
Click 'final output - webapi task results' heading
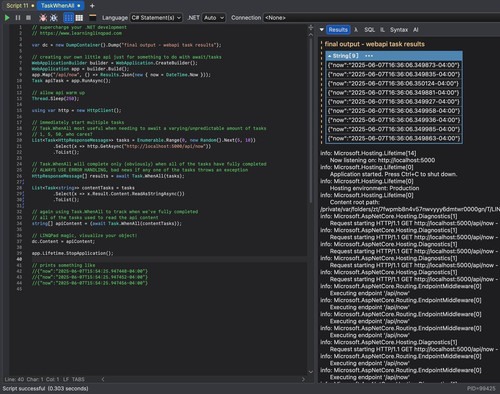(x=375, y=44)
